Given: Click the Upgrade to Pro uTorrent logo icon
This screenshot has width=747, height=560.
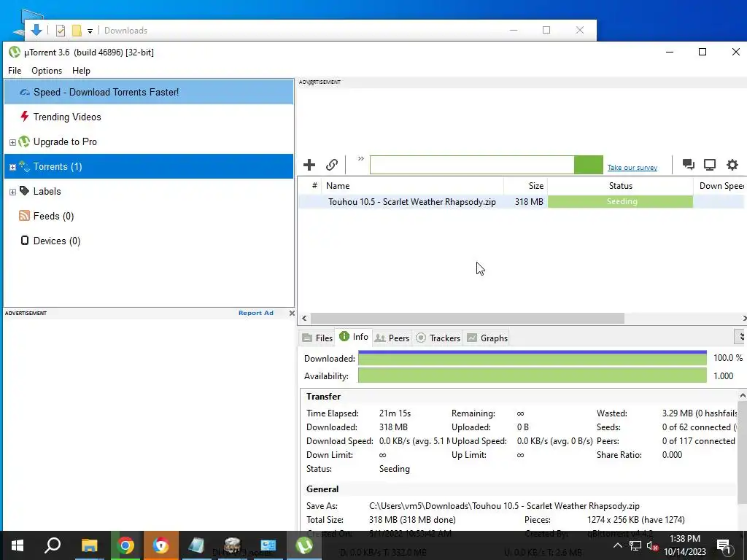Looking at the screenshot, I should (x=24, y=141).
